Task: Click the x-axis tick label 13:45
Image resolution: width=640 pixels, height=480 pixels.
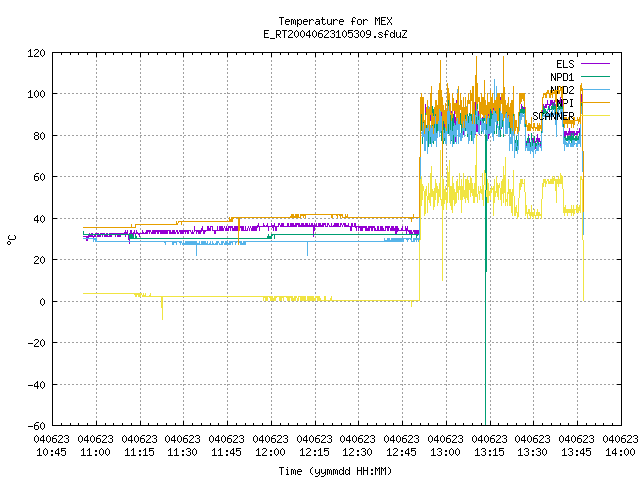Action: 576,453
